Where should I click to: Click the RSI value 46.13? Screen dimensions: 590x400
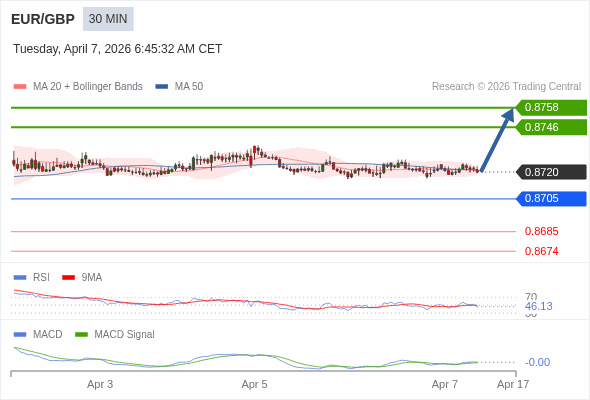pyautogui.click(x=538, y=306)
